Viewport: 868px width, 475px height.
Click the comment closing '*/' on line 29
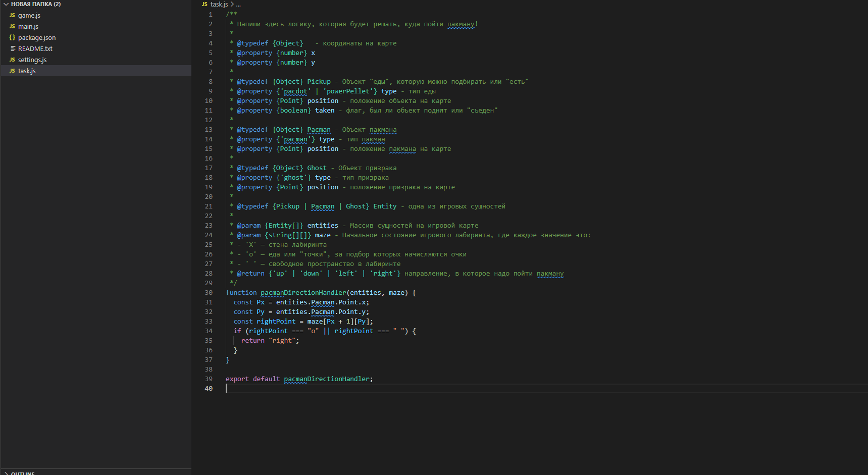pos(233,283)
